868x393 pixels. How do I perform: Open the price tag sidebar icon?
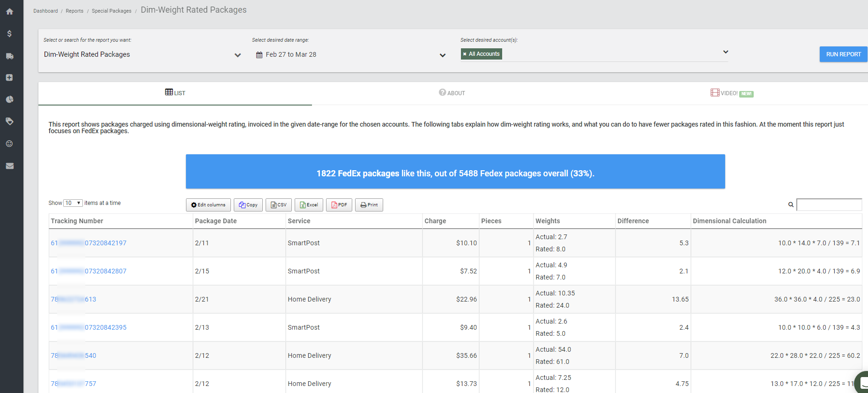click(9, 121)
